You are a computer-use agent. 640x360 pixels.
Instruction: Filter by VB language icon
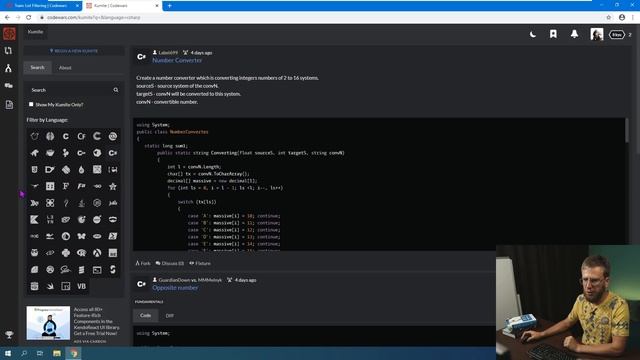point(81,287)
